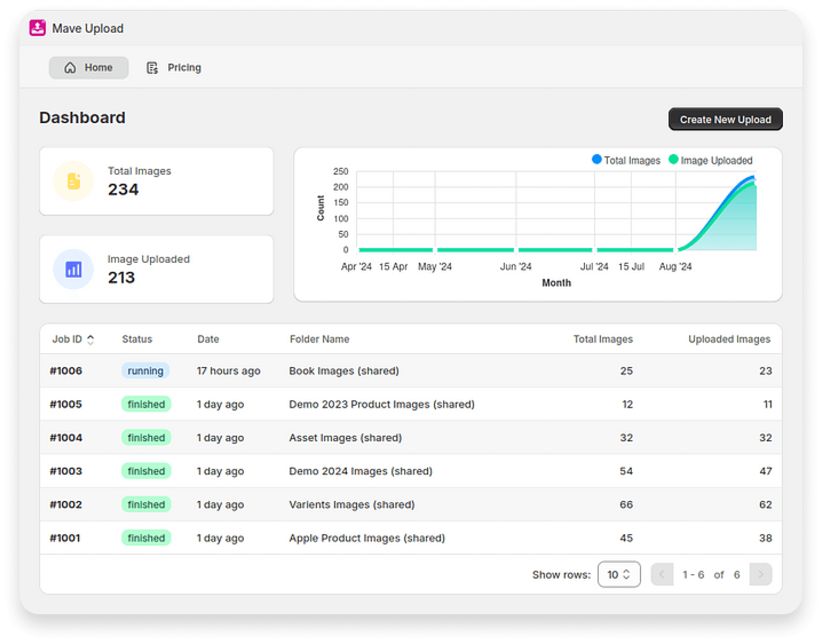
Task: Click the 1 - 6 of 6 pagination text
Action: click(711, 575)
